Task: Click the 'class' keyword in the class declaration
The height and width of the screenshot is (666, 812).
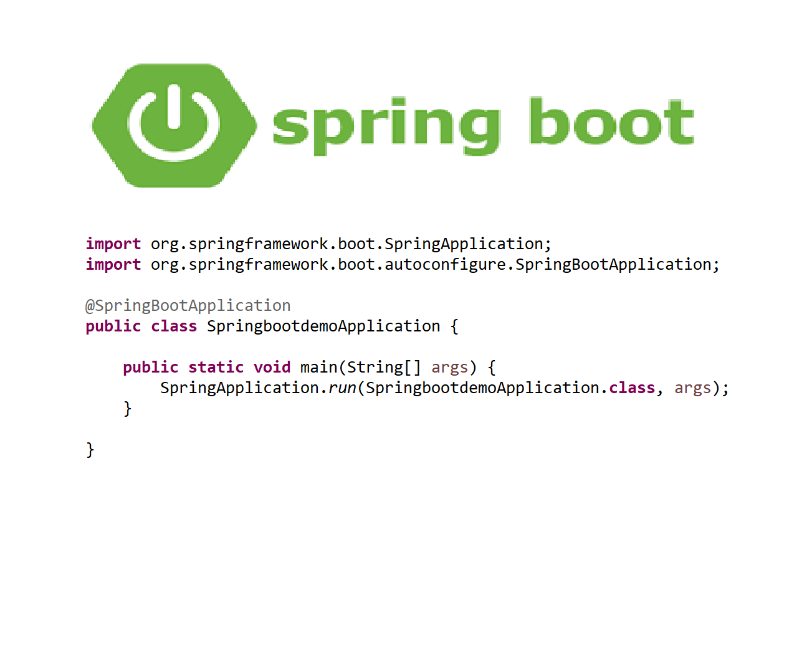Action: pyautogui.click(x=173, y=326)
